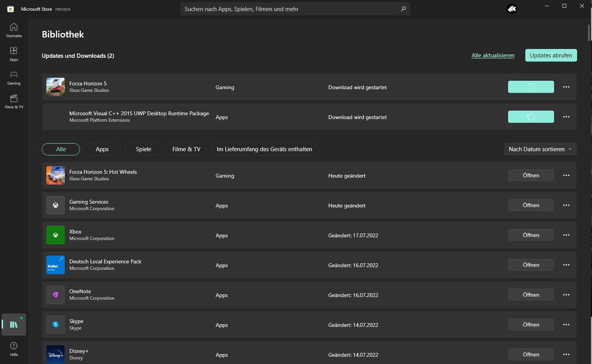This screenshot has height=364, width=592.
Task: Open more options for Forza Horizon 5
Action: (566, 87)
